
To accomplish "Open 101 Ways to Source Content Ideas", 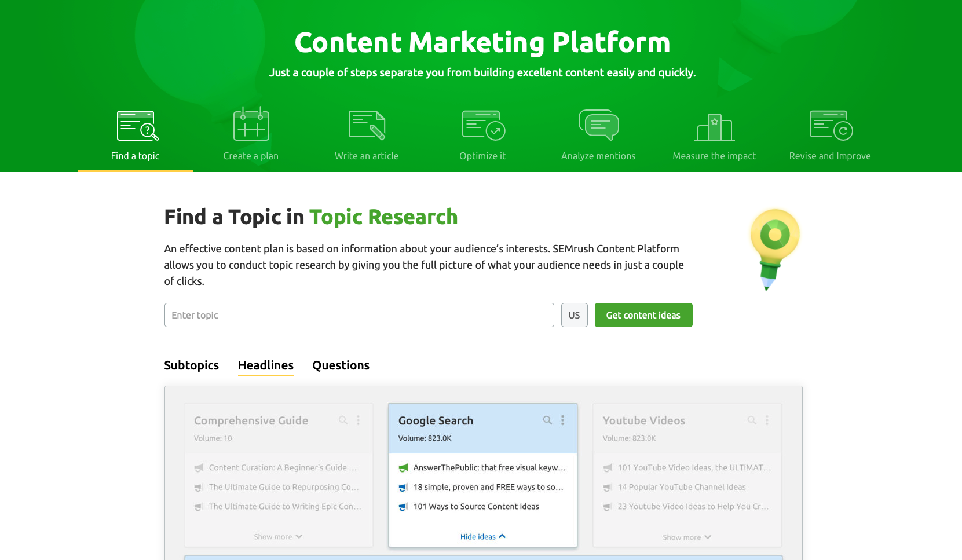I will [x=476, y=506].
